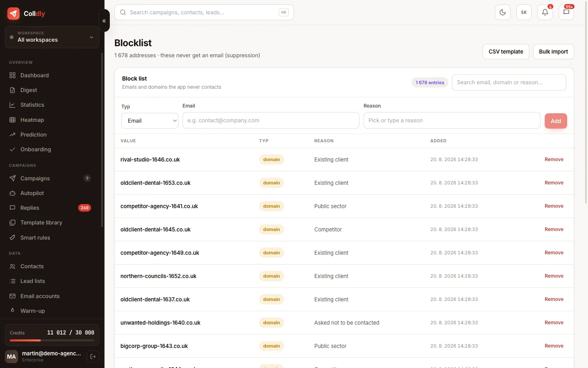Open the Autopilot robot icon
This screenshot has height=368, width=588.
12,193
